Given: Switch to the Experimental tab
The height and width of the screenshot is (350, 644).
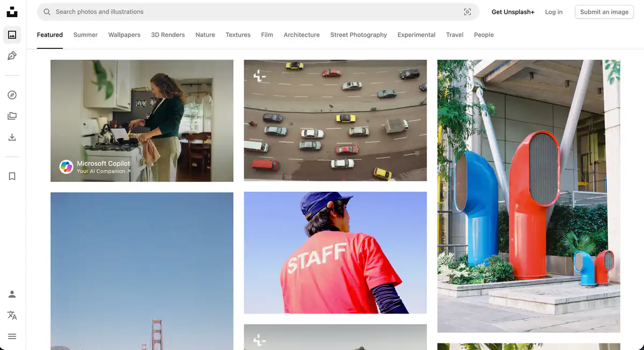Looking at the screenshot, I should (x=416, y=35).
